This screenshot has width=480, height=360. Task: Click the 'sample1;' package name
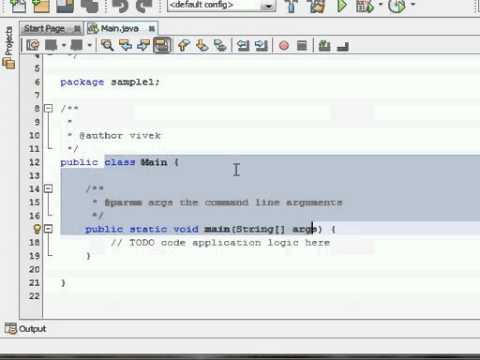click(135, 82)
